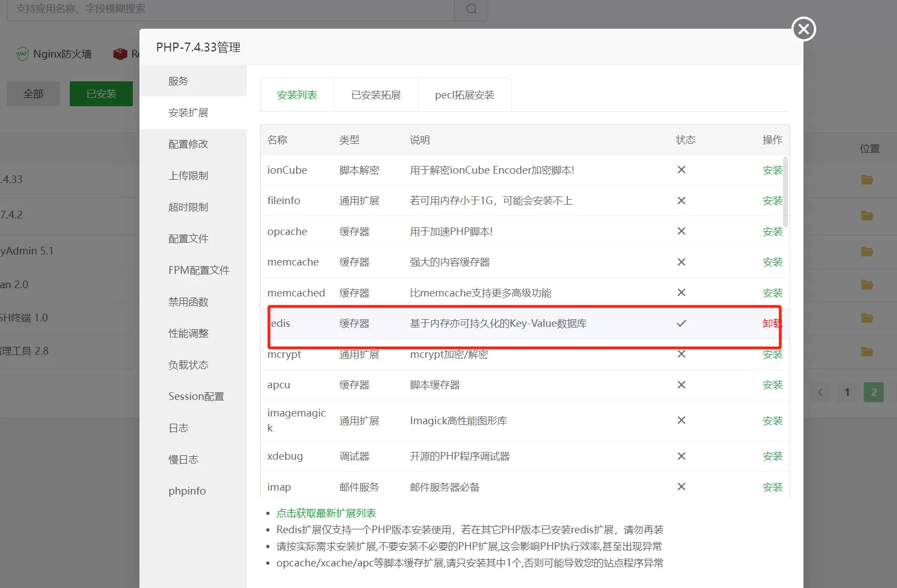Click the 已安装 filter button
The image size is (897, 588).
tap(101, 94)
